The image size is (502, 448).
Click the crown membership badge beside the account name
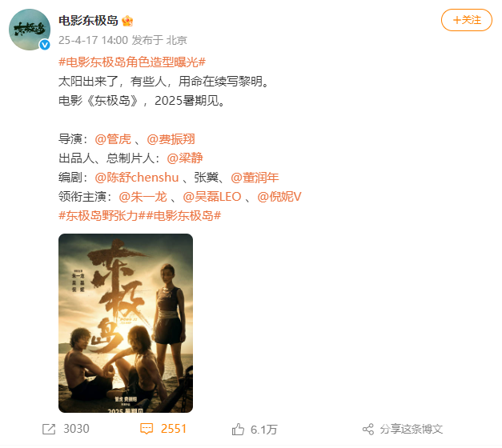click(127, 21)
